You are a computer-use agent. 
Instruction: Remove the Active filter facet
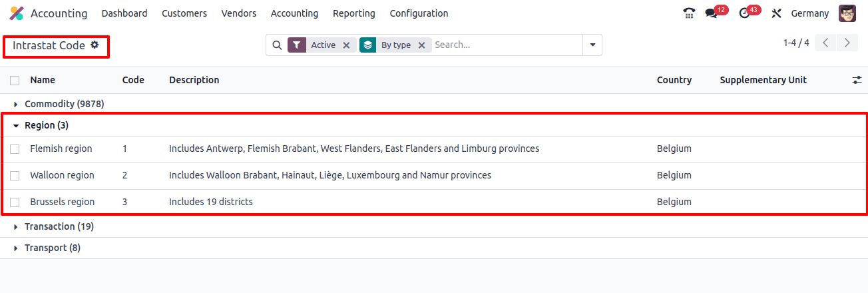(x=346, y=45)
